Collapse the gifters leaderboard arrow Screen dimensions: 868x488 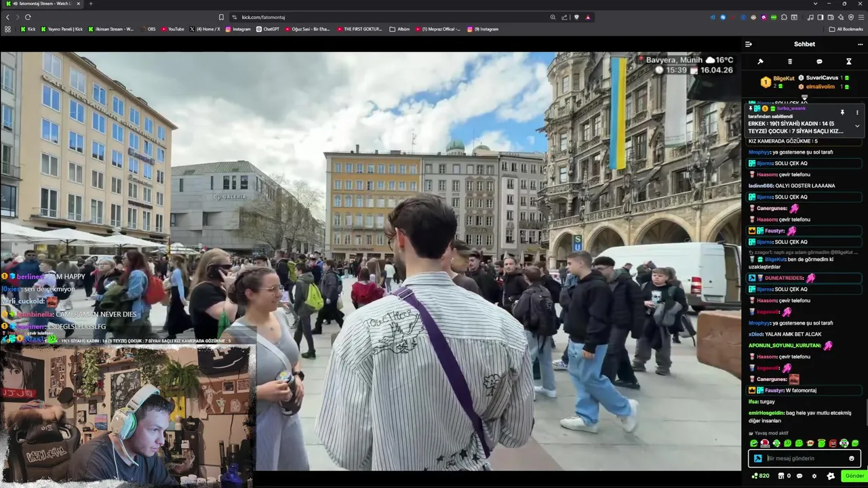click(804, 98)
